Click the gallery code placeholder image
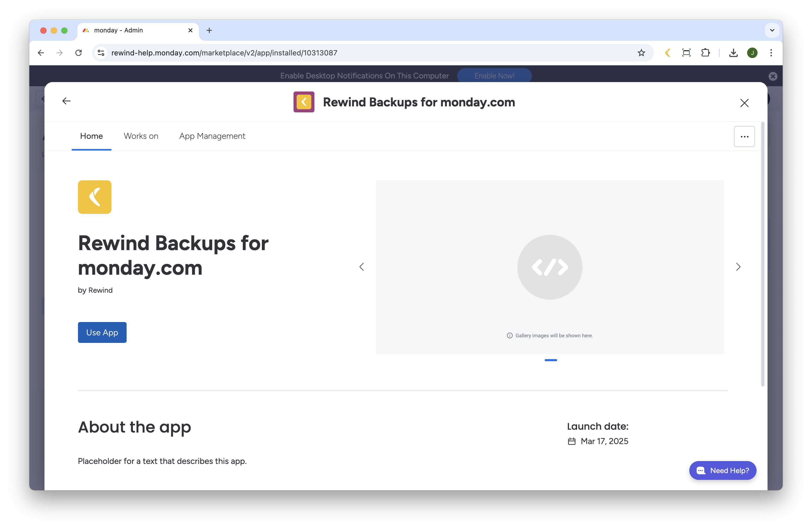812x529 pixels. (x=550, y=267)
